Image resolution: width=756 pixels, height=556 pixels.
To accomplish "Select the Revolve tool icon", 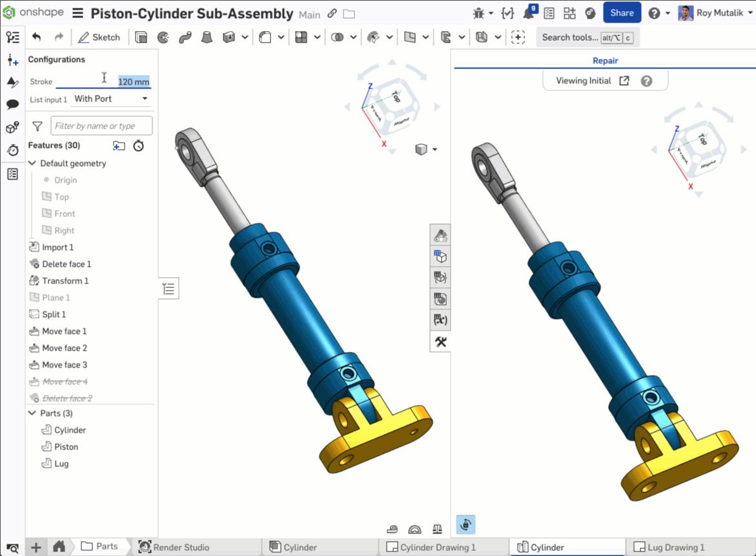I will 163,37.
